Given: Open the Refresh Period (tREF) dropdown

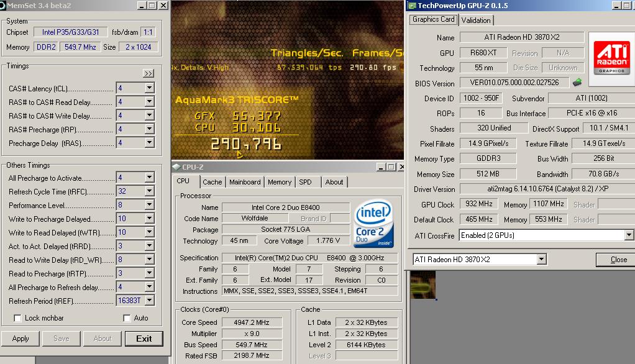Looking at the screenshot, I should [x=150, y=301].
